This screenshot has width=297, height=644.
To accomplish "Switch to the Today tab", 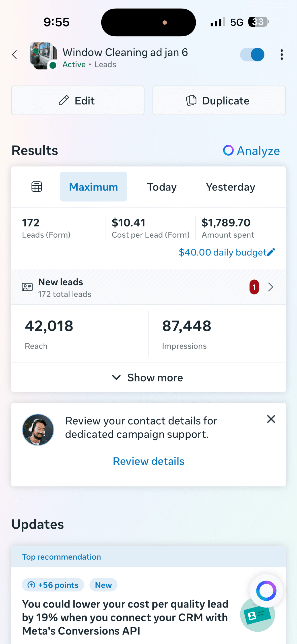I will (161, 187).
